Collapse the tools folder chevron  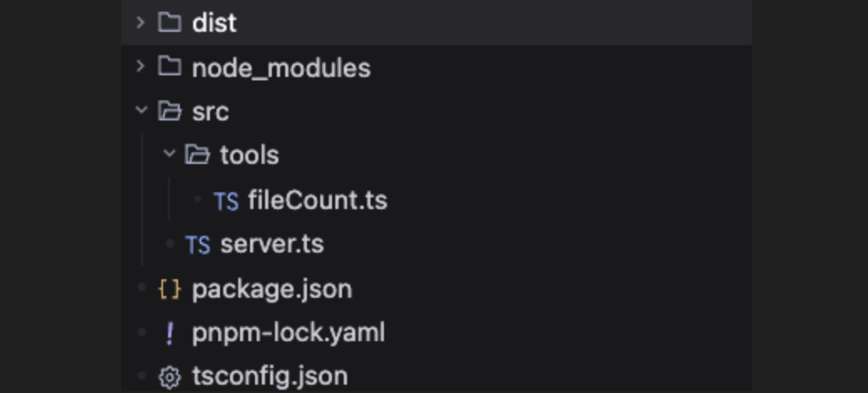[x=170, y=155]
